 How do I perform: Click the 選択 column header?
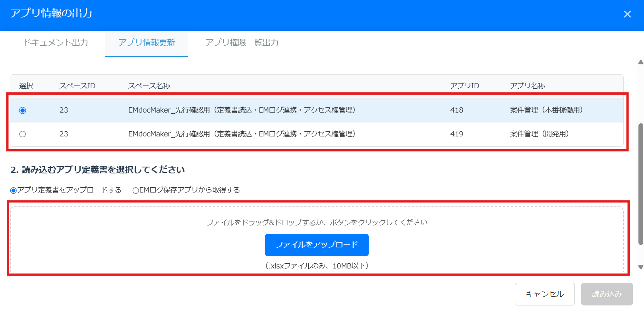[26, 86]
